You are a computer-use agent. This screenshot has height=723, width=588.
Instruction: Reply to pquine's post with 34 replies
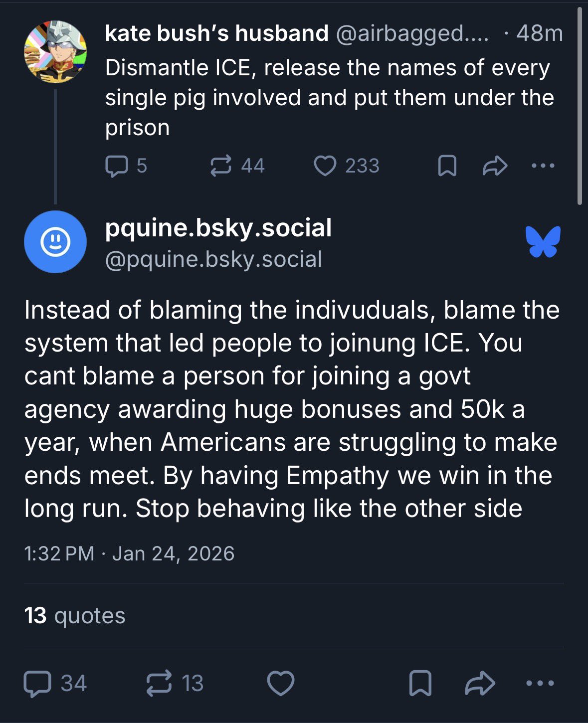coord(37,683)
